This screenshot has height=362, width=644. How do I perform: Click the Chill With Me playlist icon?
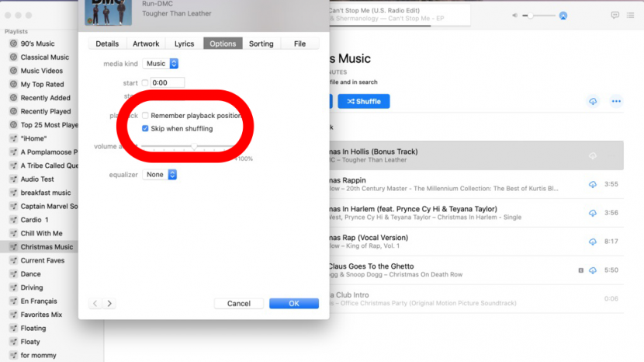tap(13, 234)
